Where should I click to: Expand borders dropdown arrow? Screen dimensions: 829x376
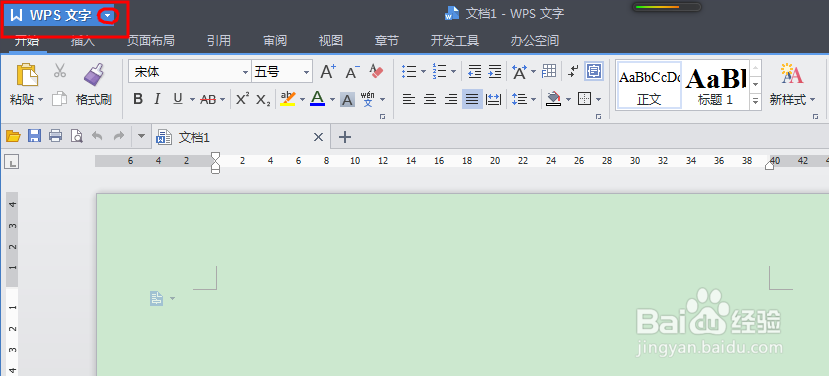598,99
